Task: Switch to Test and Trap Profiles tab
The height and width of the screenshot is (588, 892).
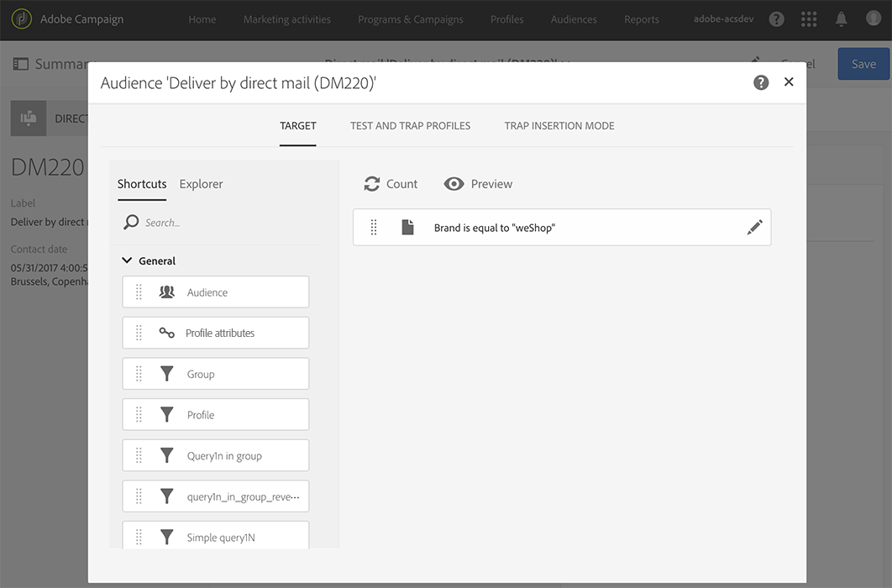Action: pos(410,126)
